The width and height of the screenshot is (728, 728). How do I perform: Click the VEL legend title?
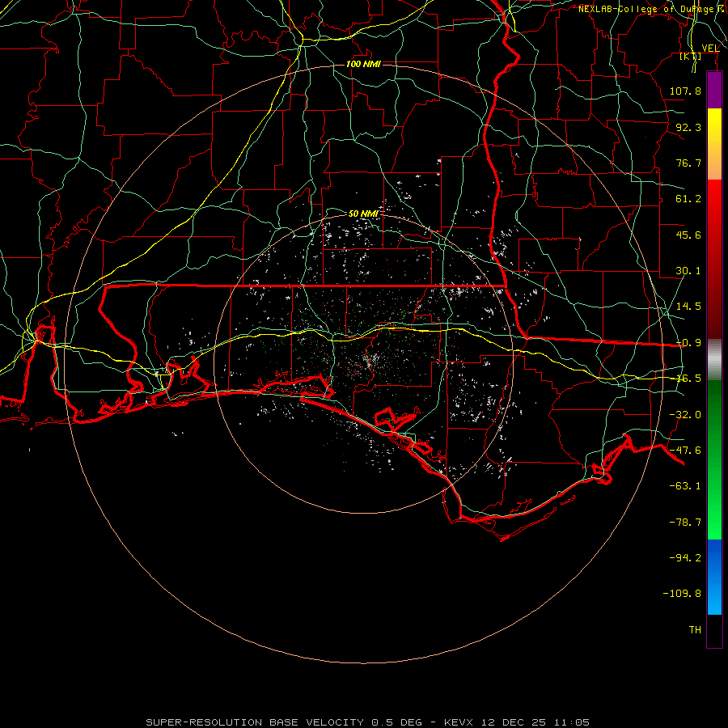(710, 48)
